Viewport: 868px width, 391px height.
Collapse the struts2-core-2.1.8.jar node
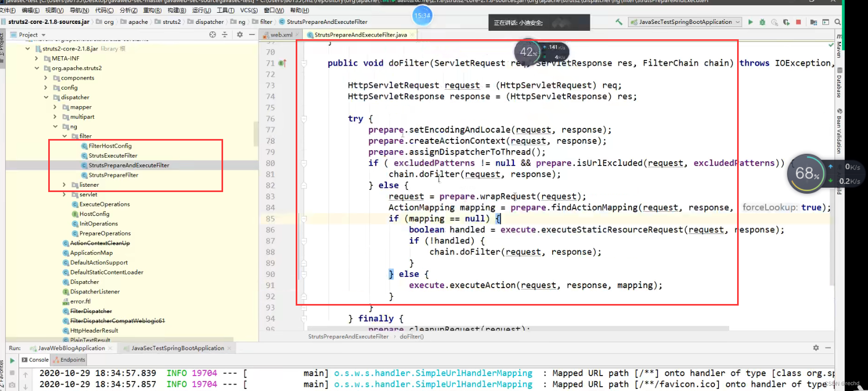point(28,49)
